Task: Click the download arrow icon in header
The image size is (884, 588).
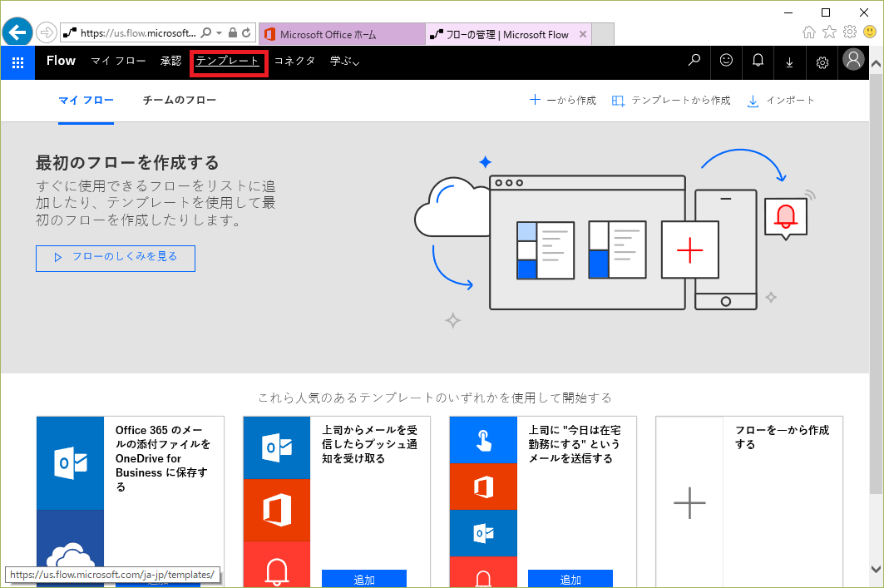Action: coord(789,62)
